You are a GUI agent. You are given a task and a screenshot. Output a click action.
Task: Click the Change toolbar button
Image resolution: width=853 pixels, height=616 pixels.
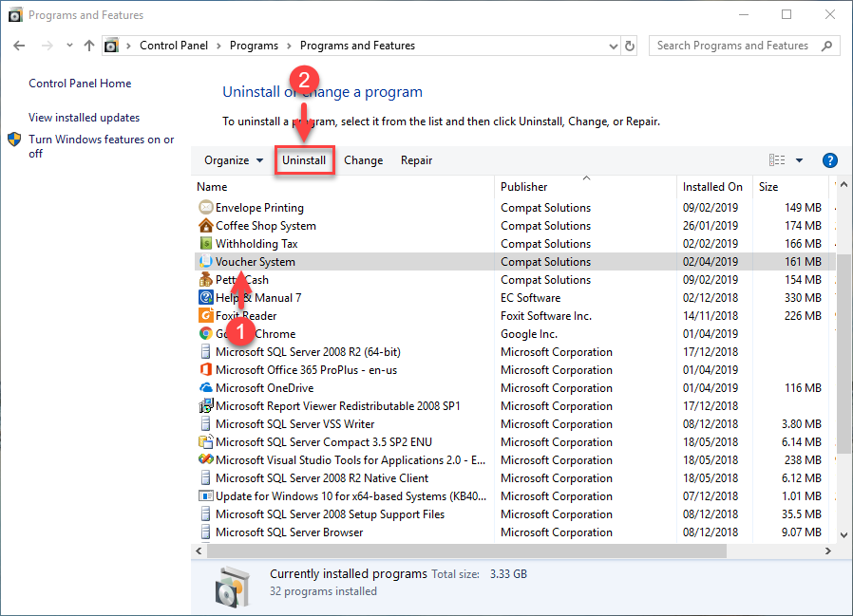[x=364, y=160]
